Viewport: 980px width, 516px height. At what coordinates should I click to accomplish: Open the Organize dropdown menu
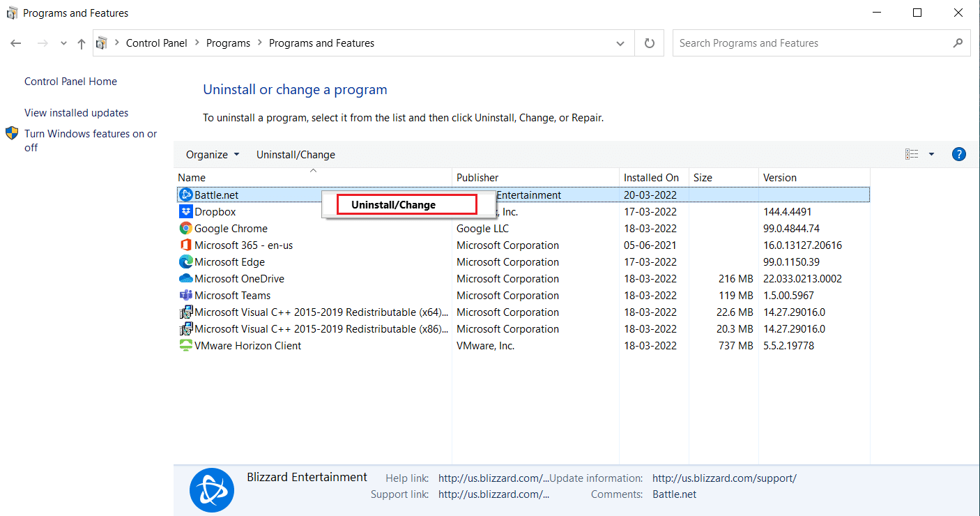213,154
